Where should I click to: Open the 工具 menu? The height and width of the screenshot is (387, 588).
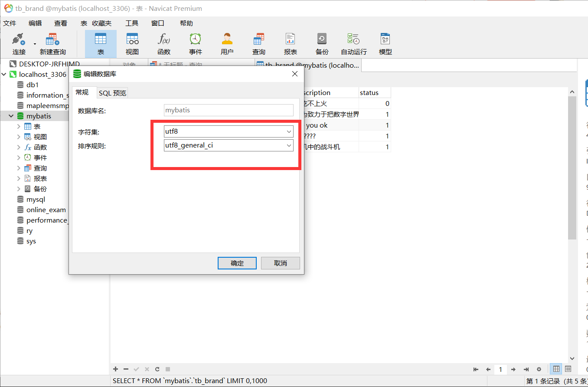click(132, 23)
